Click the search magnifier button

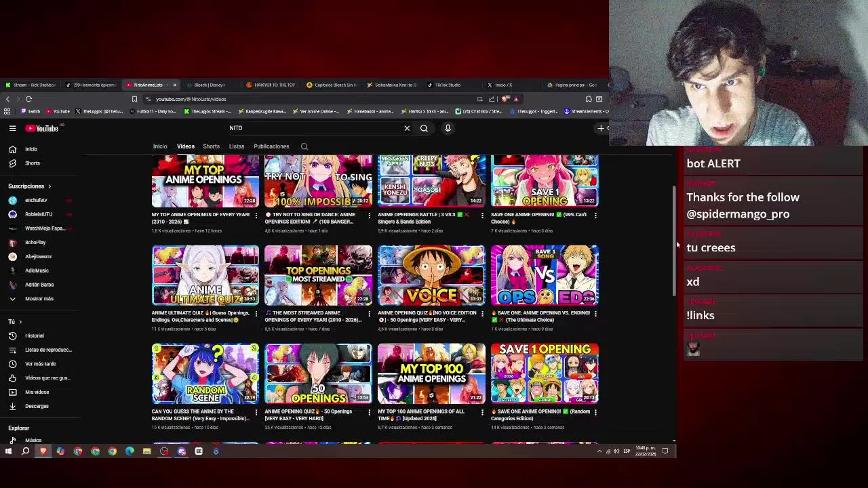424,128
